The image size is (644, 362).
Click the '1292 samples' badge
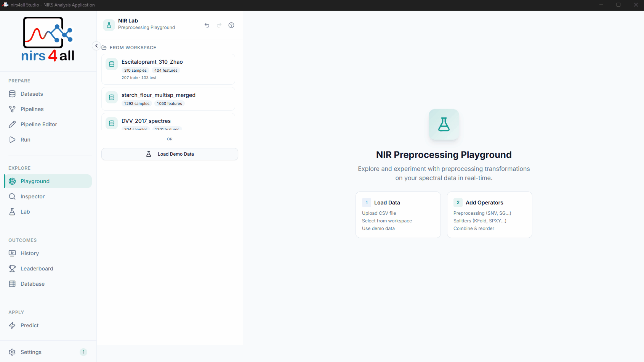point(136,103)
